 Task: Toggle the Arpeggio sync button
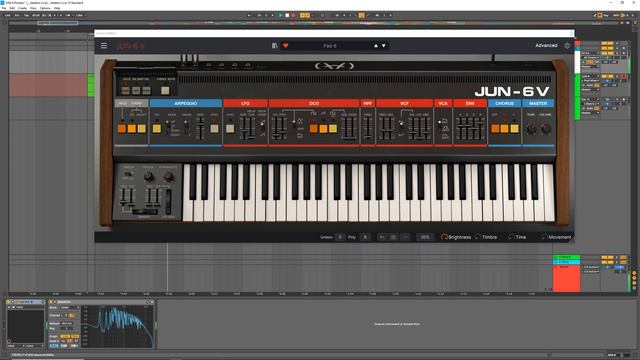pyautogui.click(x=214, y=129)
